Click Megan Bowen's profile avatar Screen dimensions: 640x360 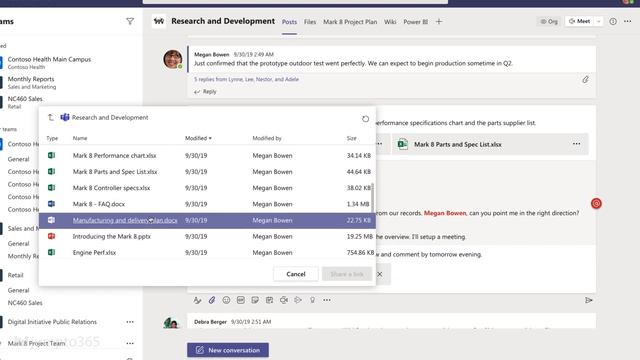[173, 59]
